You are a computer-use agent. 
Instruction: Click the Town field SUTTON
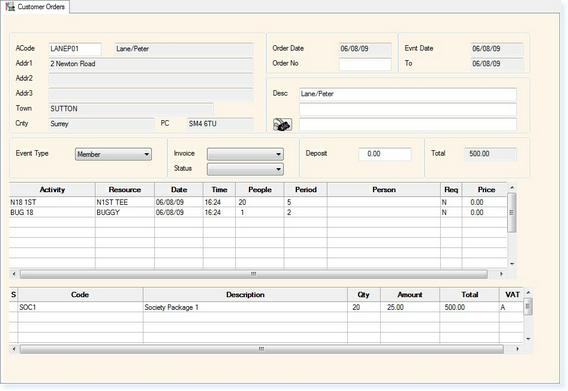[131, 109]
